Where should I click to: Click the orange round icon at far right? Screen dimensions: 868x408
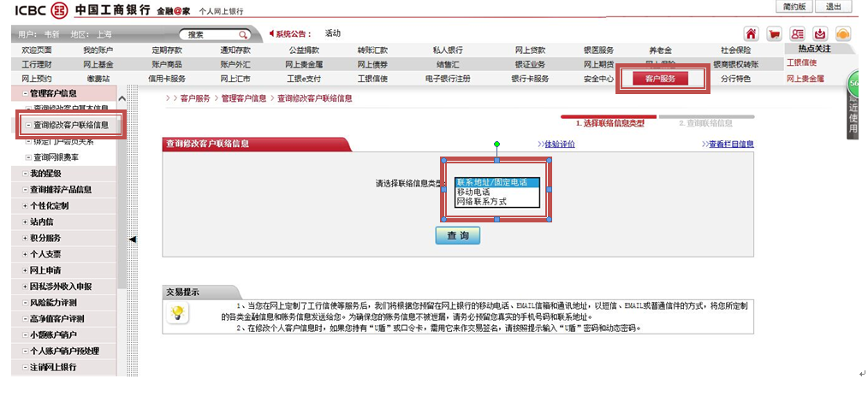point(842,34)
